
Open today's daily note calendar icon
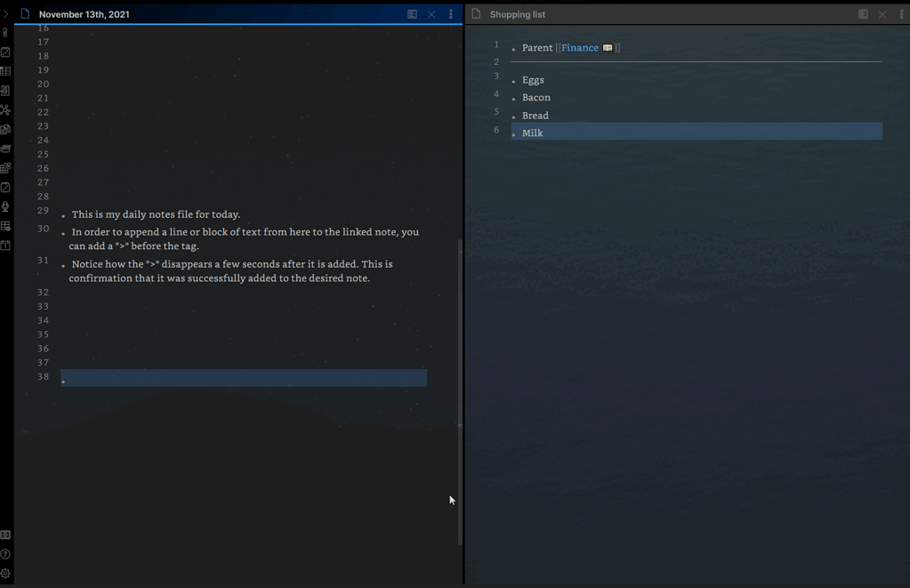tap(5, 246)
